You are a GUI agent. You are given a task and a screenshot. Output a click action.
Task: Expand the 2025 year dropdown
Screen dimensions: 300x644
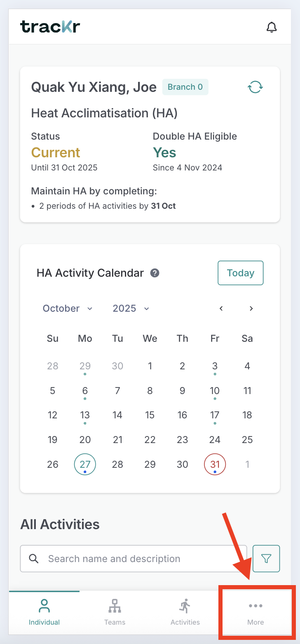[x=131, y=308]
